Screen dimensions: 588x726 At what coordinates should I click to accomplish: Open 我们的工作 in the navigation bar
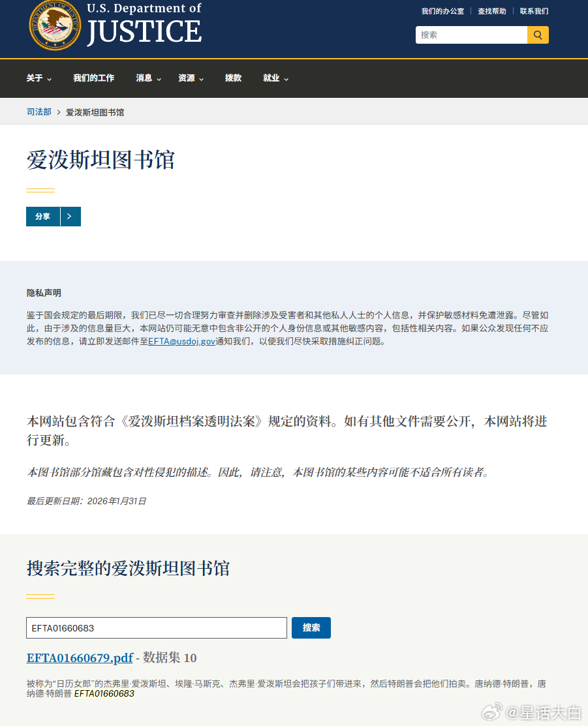tap(93, 78)
